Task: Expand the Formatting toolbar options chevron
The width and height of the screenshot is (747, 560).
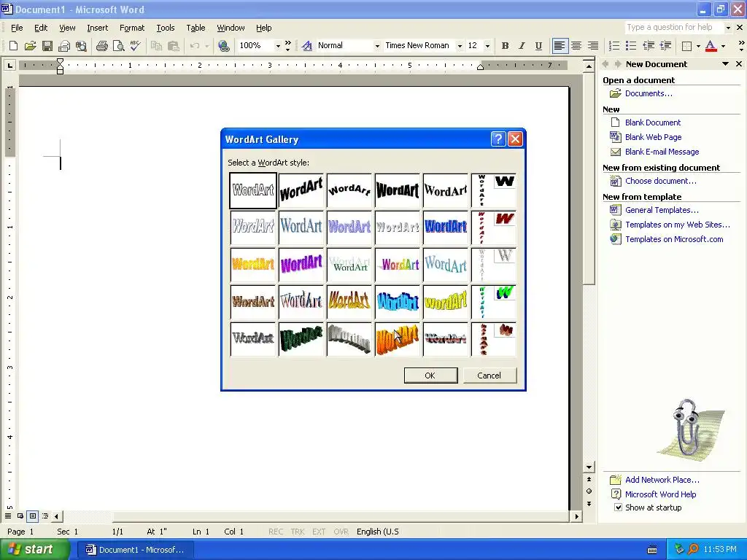Action: (x=741, y=46)
